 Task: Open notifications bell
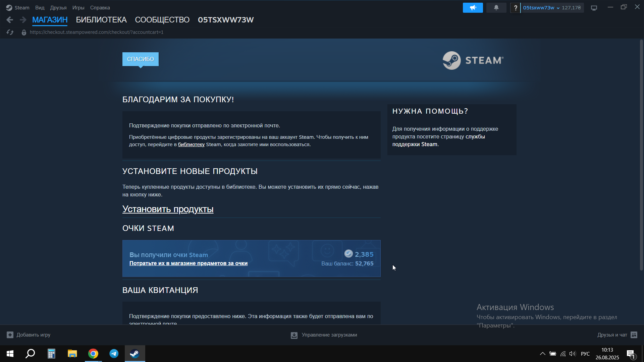pyautogui.click(x=496, y=8)
